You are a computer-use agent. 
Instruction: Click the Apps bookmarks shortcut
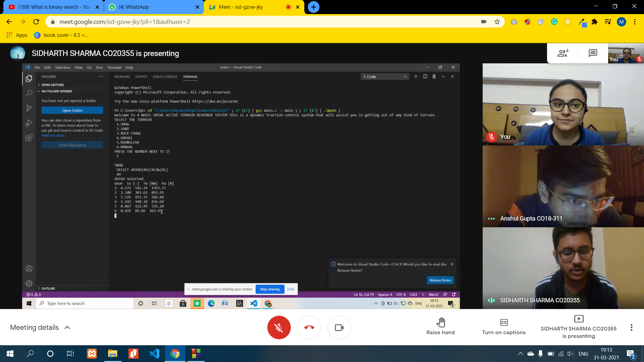point(17,35)
